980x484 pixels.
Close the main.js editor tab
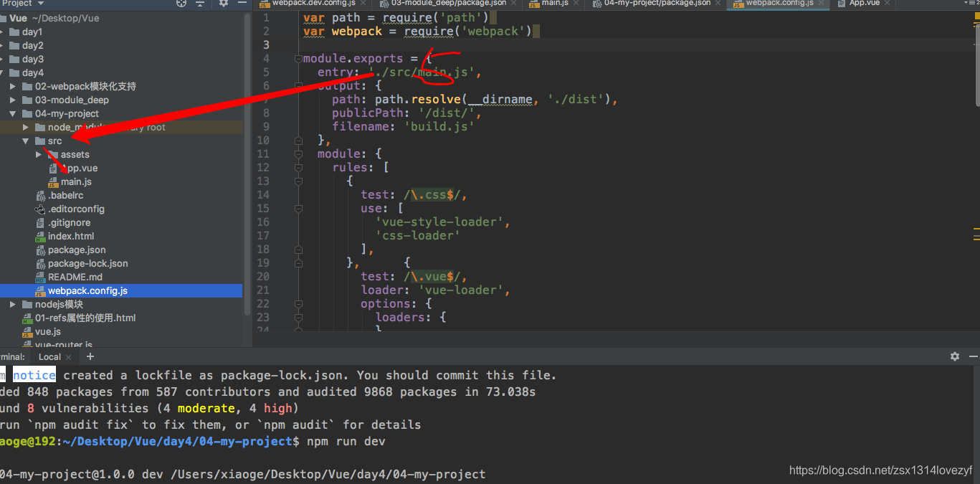point(576,3)
